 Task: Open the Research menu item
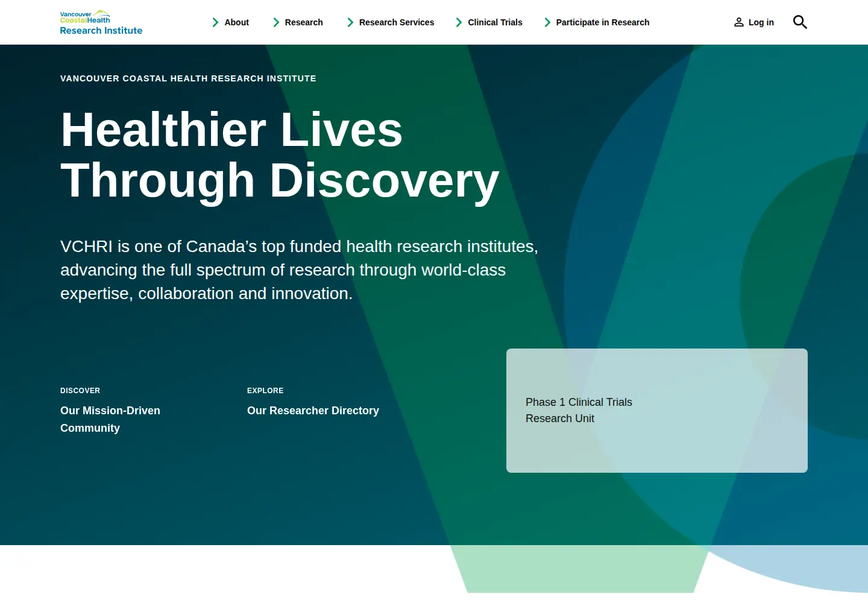304,22
